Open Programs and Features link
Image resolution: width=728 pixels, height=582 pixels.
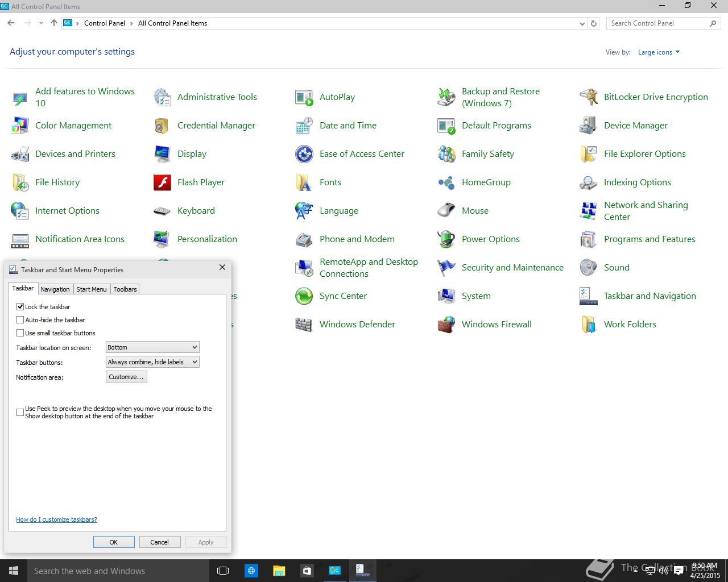coord(650,239)
